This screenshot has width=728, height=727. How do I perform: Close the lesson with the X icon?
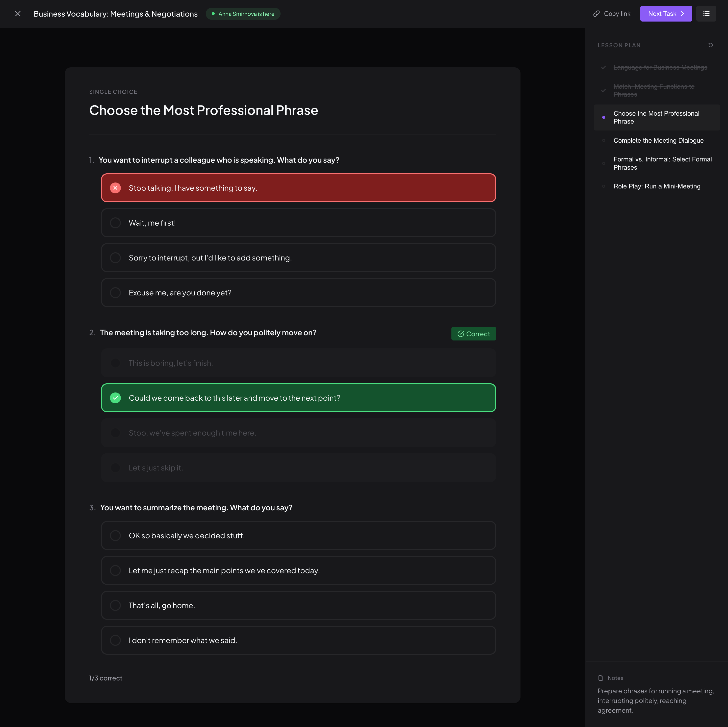(x=18, y=14)
